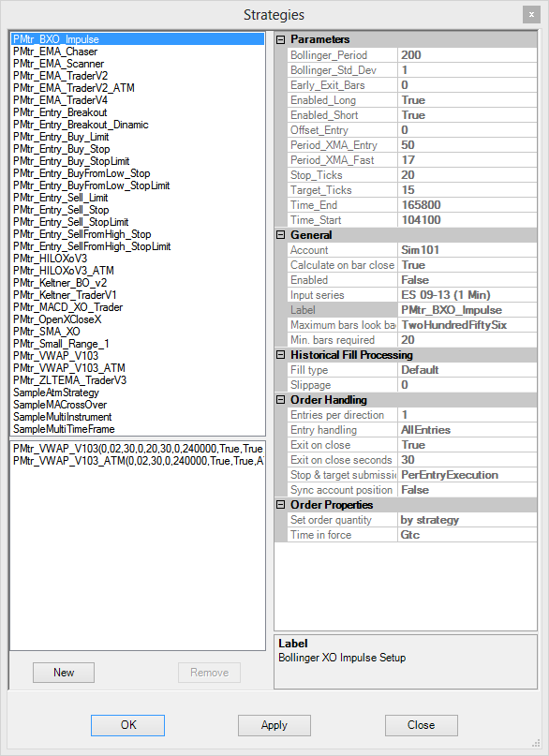The image size is (549, 756).
Task: Click the Close button at bottom
Action: 422,725
